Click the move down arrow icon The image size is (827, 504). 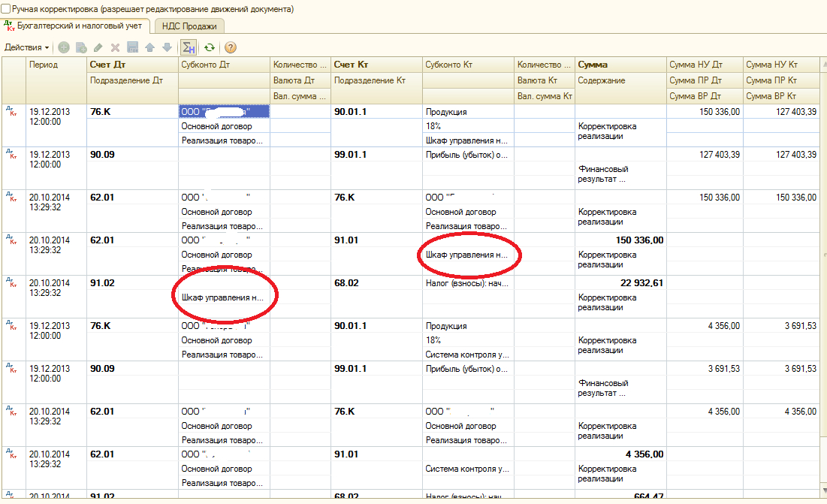click(166, 47)
